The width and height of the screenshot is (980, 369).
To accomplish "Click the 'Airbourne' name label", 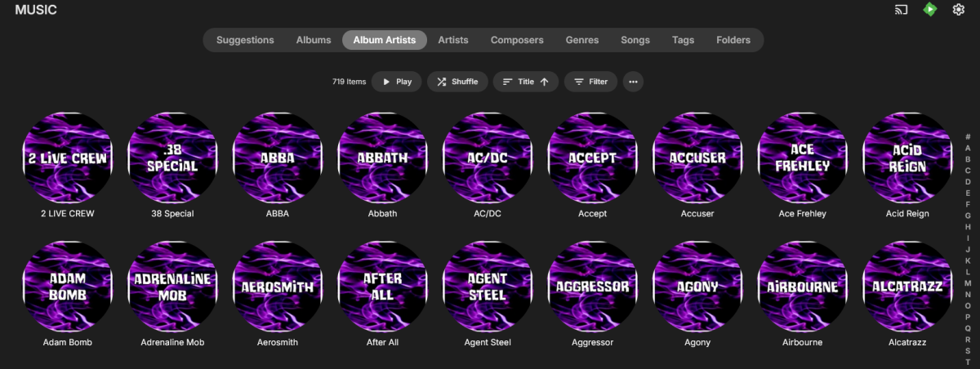I will pos(802,343).
